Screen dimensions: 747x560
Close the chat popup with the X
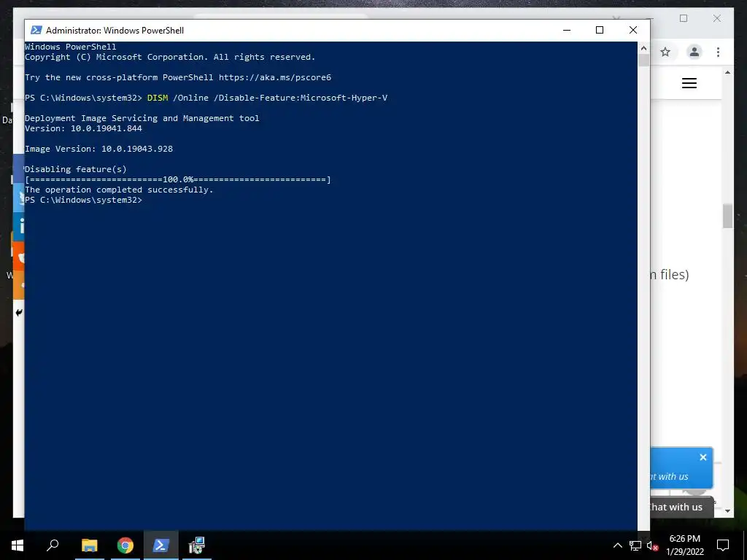pos(703,457)
